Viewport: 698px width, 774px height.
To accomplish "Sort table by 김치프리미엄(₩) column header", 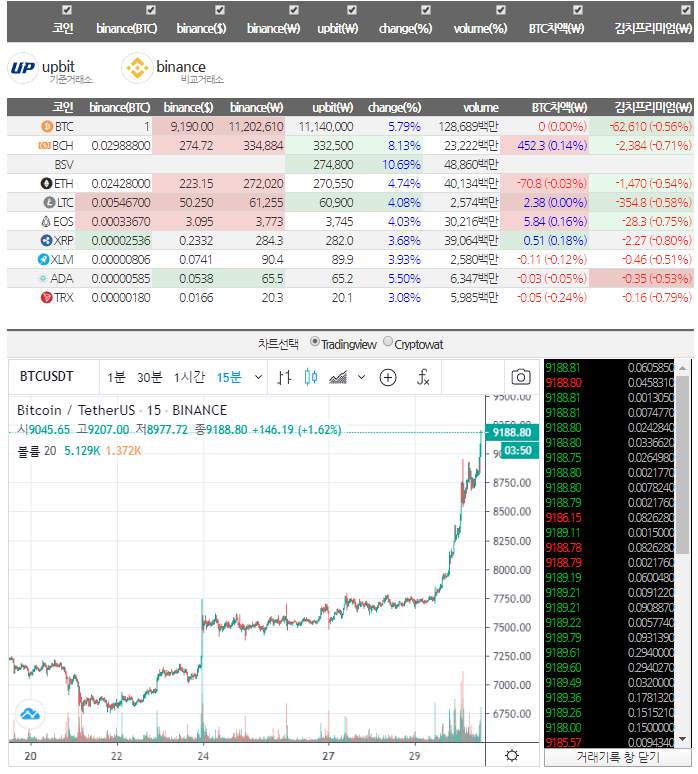I will (x=653, y=107).
